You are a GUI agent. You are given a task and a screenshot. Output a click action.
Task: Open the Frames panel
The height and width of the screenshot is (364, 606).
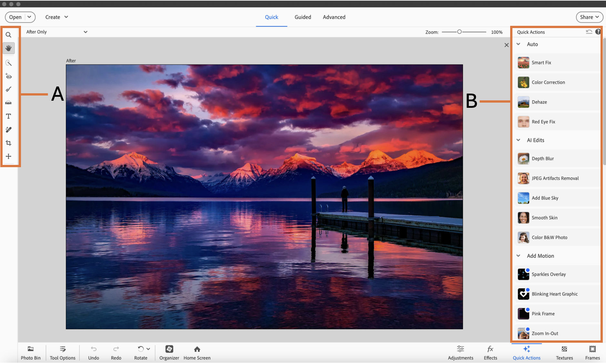(592, 353)
